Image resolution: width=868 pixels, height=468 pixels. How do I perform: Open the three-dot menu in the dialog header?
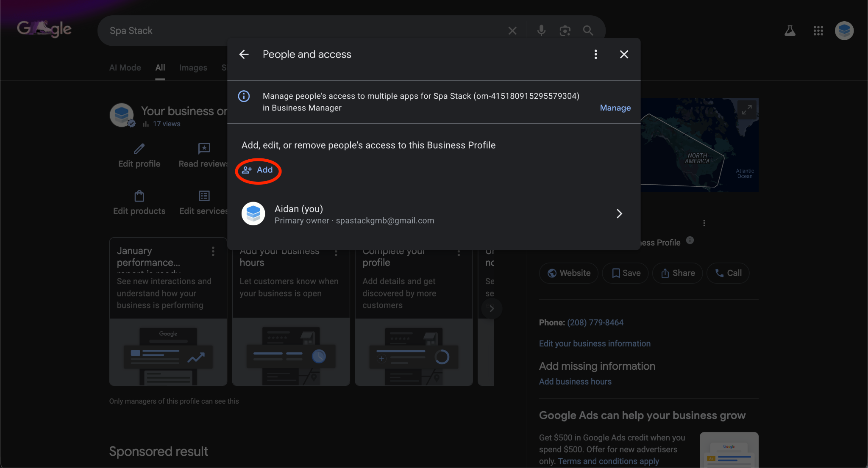tap(595, 54)
